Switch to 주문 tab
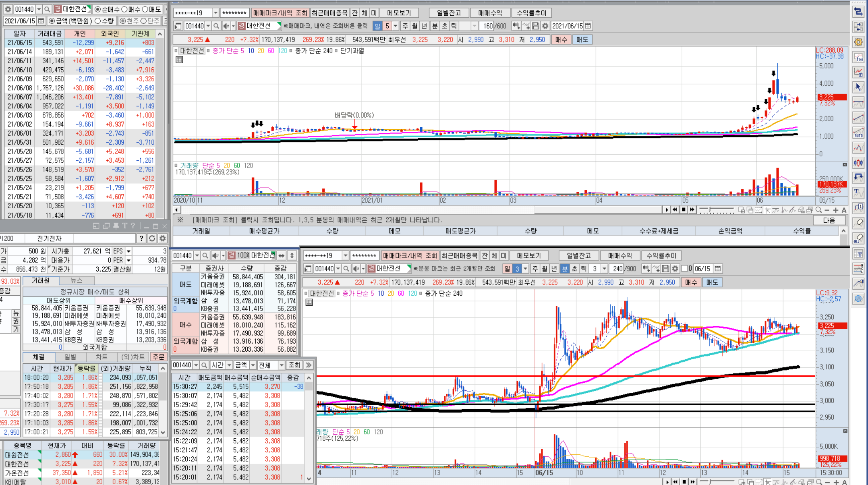868x485 pixels. [158, 357]
